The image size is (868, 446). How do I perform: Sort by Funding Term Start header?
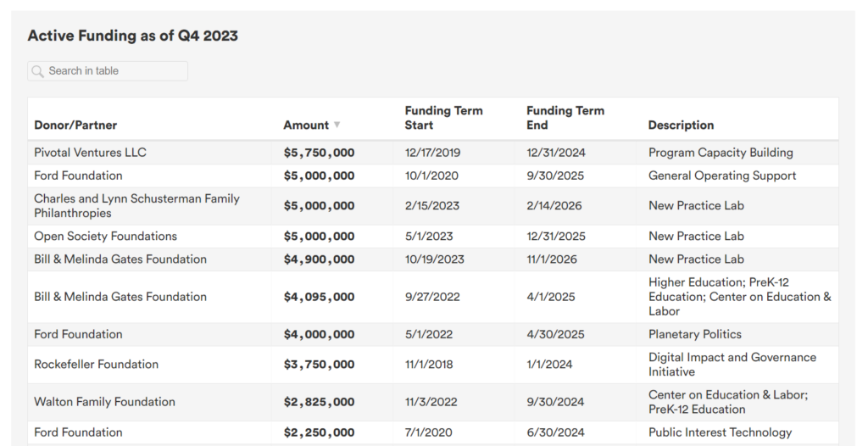click(443, 118)
